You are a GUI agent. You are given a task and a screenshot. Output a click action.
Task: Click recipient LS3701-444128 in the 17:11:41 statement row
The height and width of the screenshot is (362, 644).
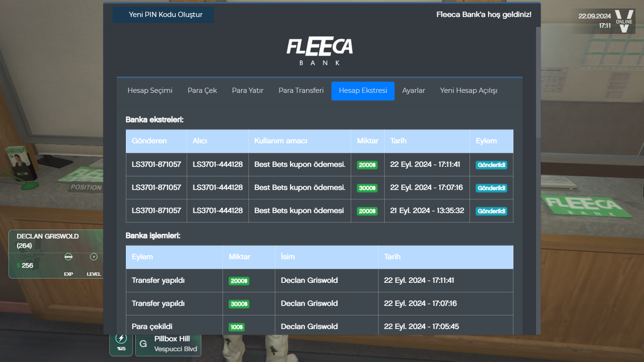click(218, 165)
